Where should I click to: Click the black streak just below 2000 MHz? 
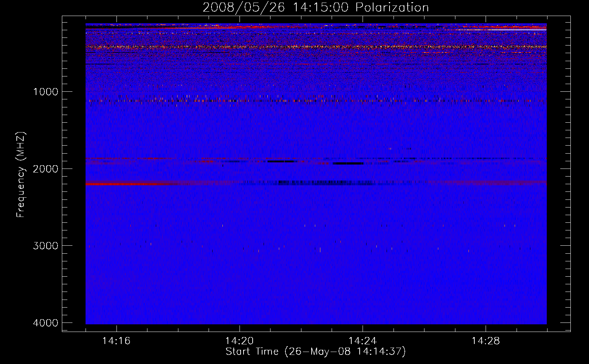tap(348, 163)
